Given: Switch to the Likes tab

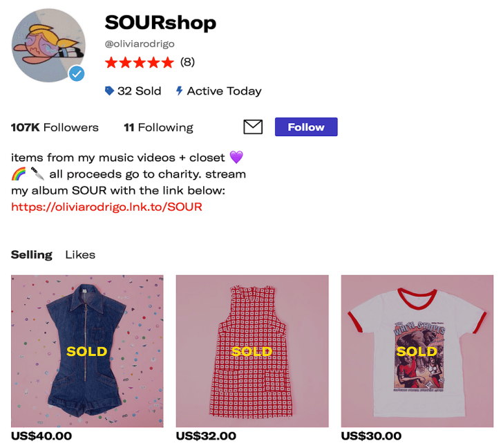Looking at the screenshot, I should (x=80, y=255).
